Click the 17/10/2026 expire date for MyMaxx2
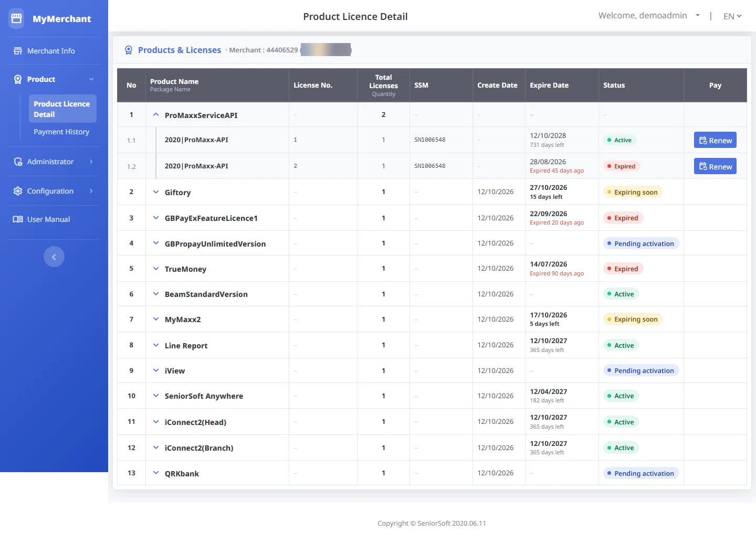Screen dimensions: 756x543 tap(549, 315)
